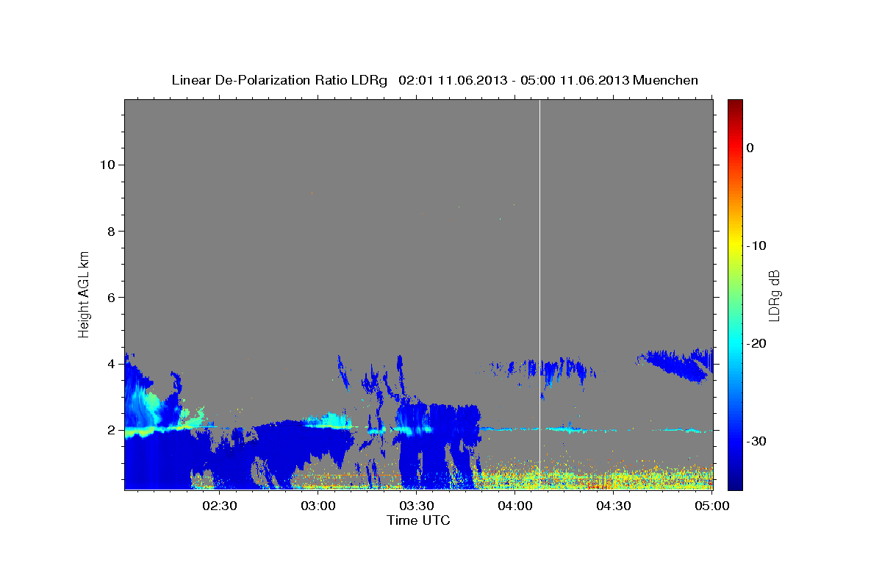Click the height tick label 2
The width and height of the screenshot is (882, 588).
(x=110, y=430)
